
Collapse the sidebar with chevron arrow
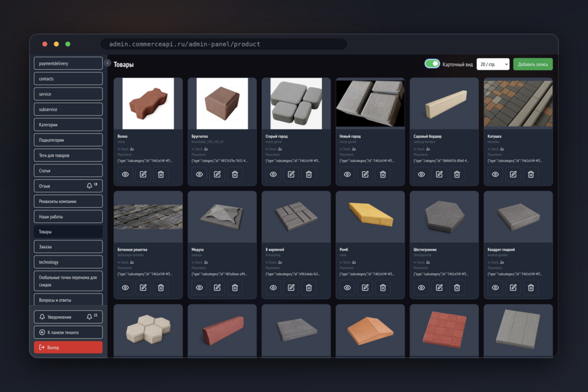tap(107, 63)
